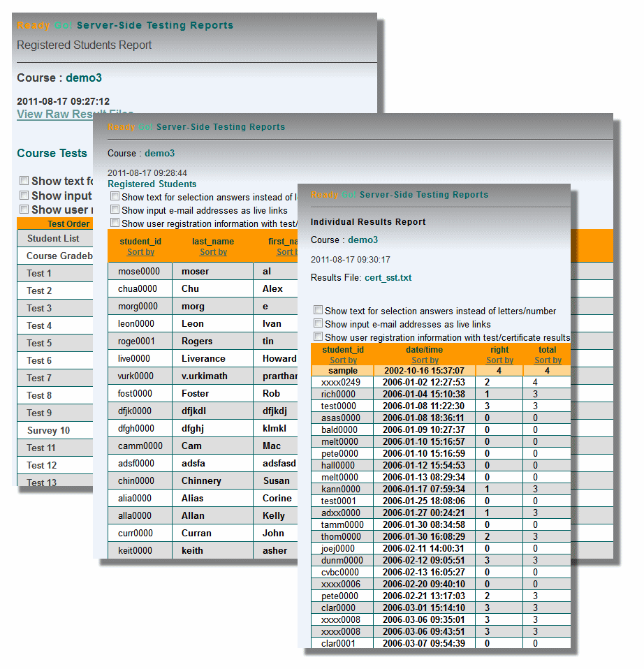Click the sample row in Individual Results

[441, 371]
